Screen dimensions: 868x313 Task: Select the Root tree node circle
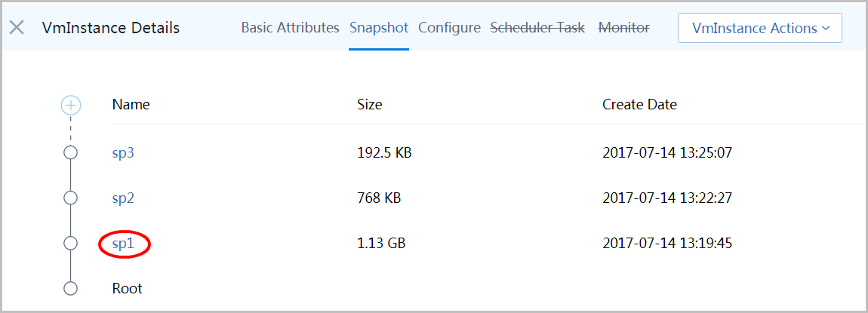click(x=70, y=289)
